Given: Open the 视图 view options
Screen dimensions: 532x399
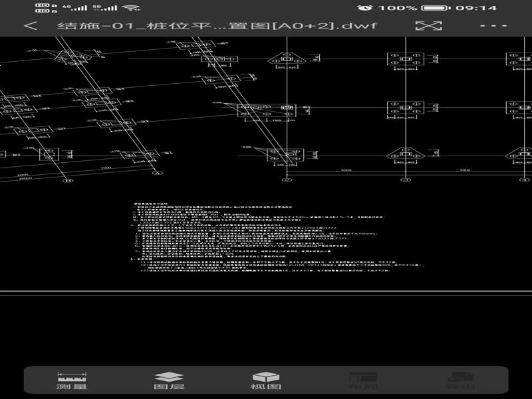Looking at the screenshot, I should (266, 380).
